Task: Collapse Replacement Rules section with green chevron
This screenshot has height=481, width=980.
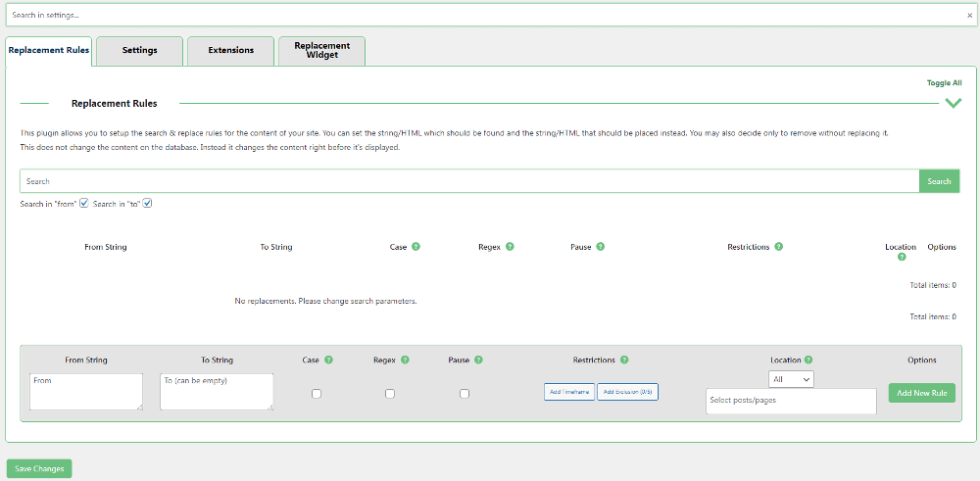Action: [x=953, y=103]
